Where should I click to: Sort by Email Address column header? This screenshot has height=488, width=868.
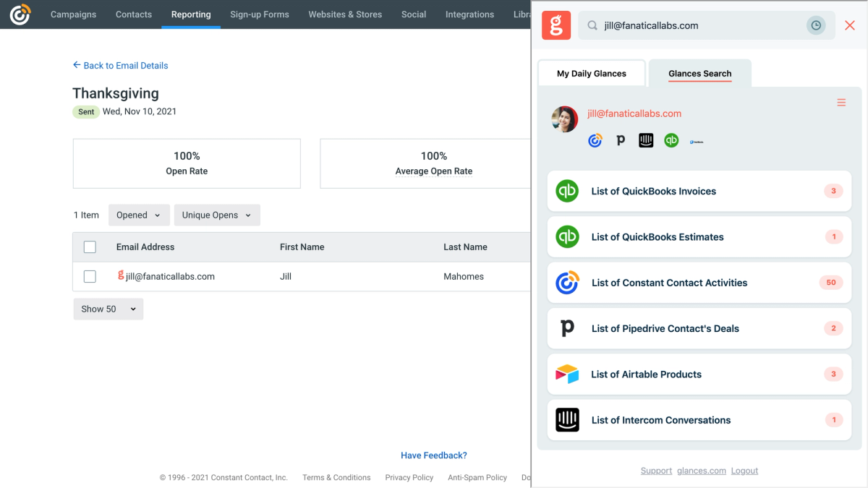145,247
